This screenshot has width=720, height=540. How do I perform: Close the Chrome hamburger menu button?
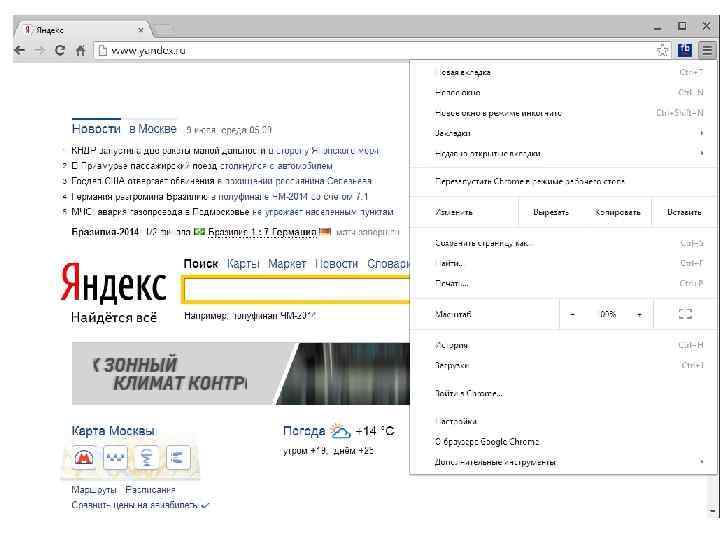click(707, 50)
